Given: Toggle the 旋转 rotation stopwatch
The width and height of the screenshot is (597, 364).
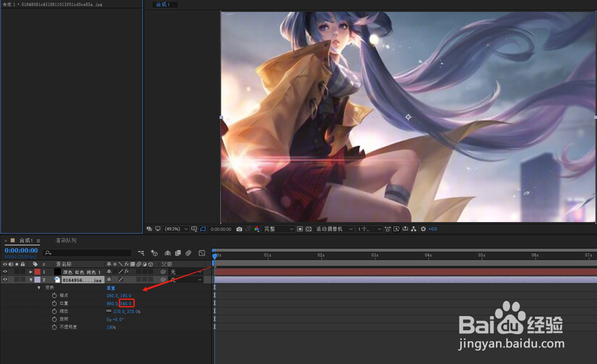Looking at the screenshot, I should [54, 319].
